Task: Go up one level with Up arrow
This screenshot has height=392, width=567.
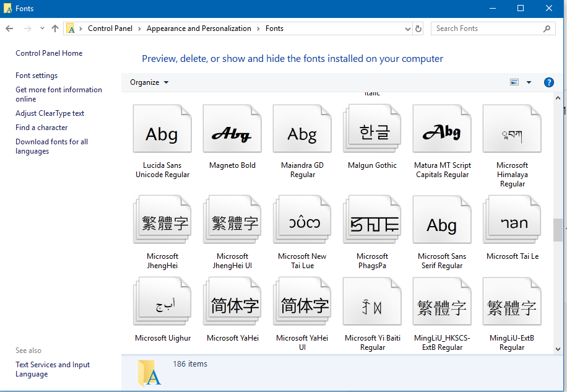Action: [x=55, y=28]
